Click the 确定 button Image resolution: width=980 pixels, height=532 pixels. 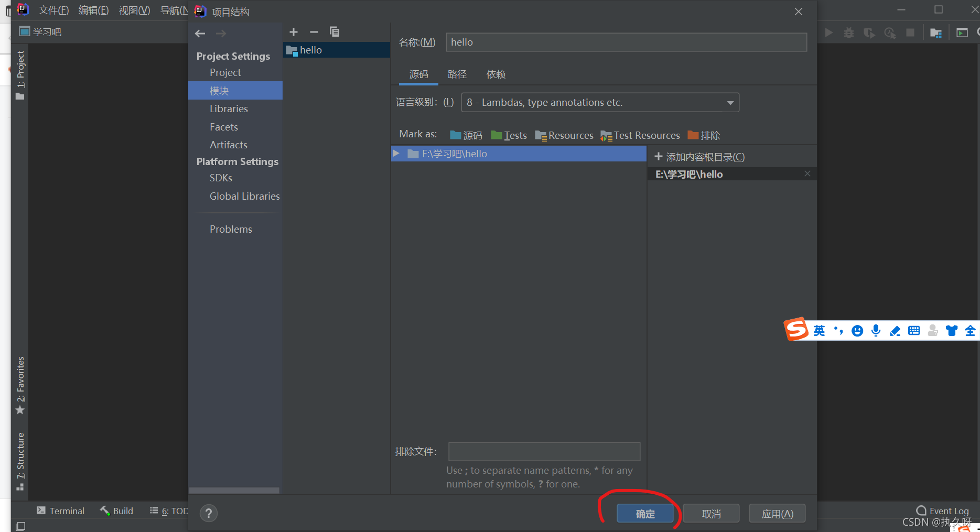point(645,514)
